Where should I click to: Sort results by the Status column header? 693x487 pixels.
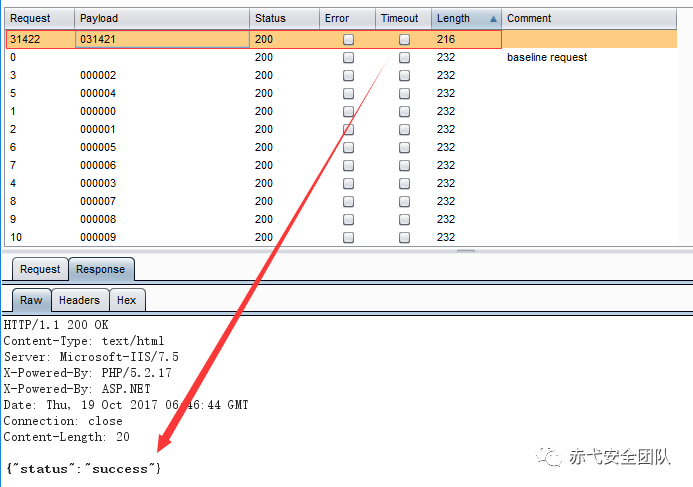click(285, 19)
